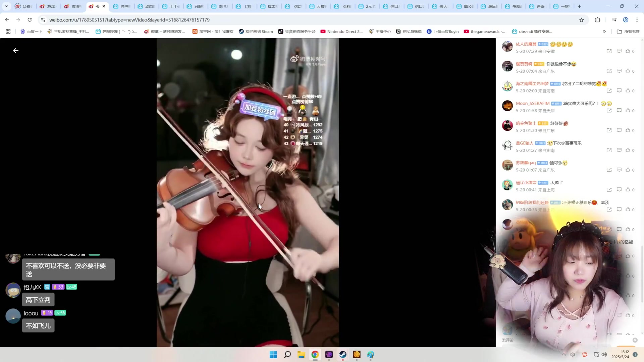Viewport: 644px width, 362px height.
Task: Reload the page with browser refresh button
Action: click(x=30, y=20)
